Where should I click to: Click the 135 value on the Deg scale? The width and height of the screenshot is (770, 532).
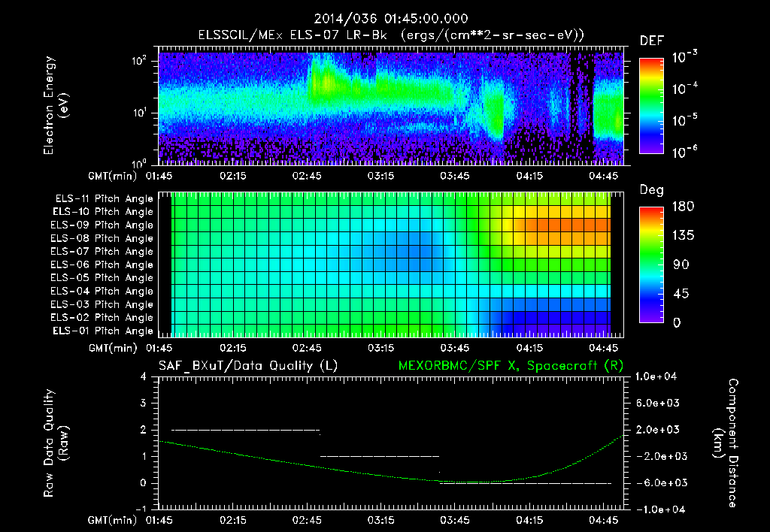click(683, 235)
